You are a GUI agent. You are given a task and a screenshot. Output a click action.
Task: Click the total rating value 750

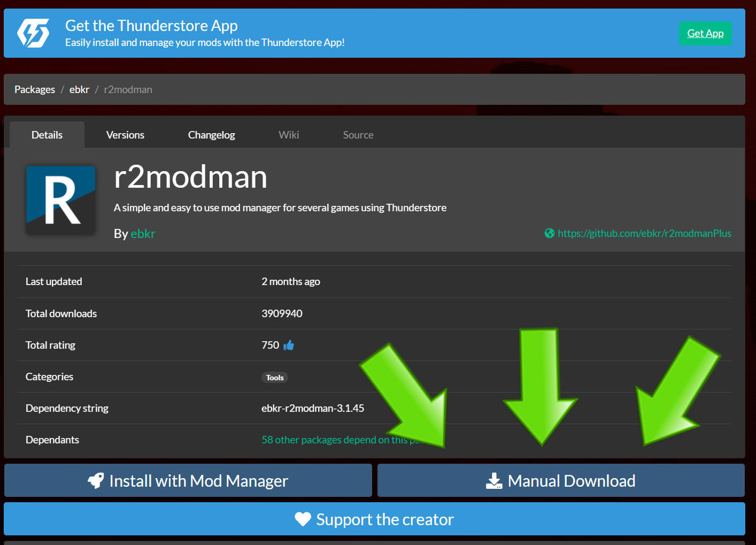click(x=270, y=345)
